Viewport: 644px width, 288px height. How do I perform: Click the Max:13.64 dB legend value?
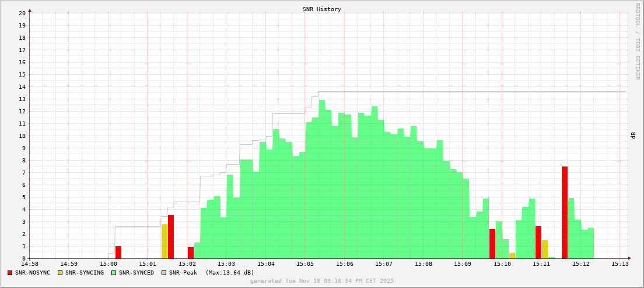click(230, 273)
